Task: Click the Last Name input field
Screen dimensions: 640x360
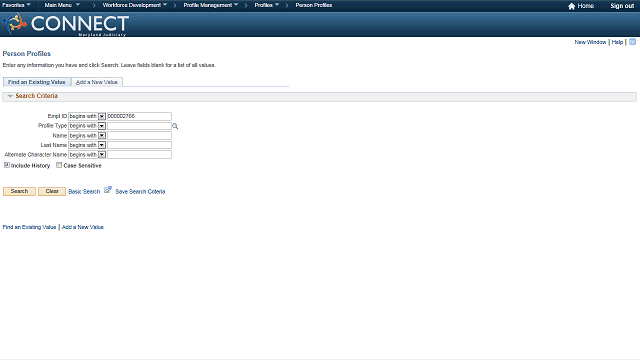Action: [139, 145]
